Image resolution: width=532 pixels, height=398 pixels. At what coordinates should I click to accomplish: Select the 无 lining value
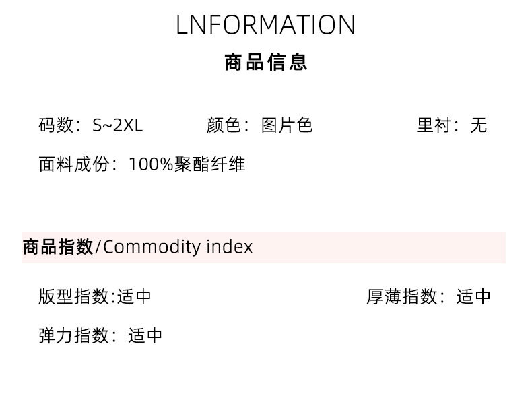(478, 125)
